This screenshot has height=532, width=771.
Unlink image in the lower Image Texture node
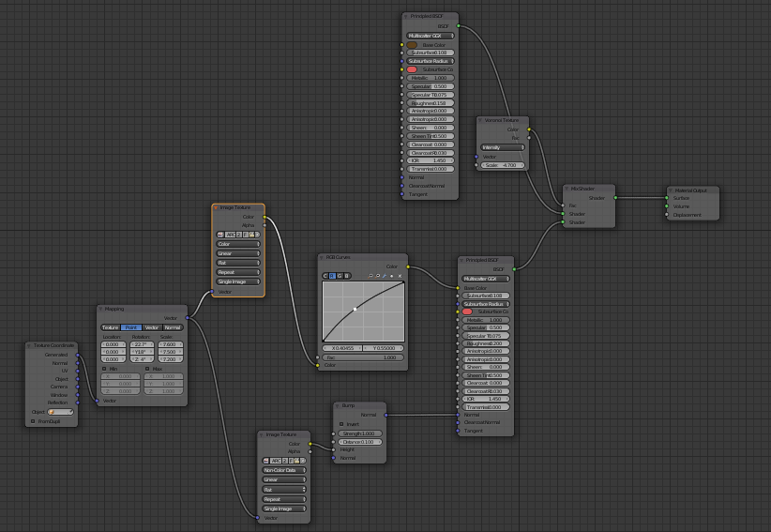[x=303, y=461]
